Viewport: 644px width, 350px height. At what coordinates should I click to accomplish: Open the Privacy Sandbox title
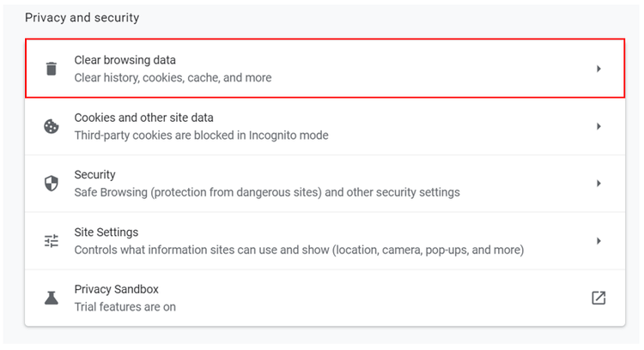(116, 289)
